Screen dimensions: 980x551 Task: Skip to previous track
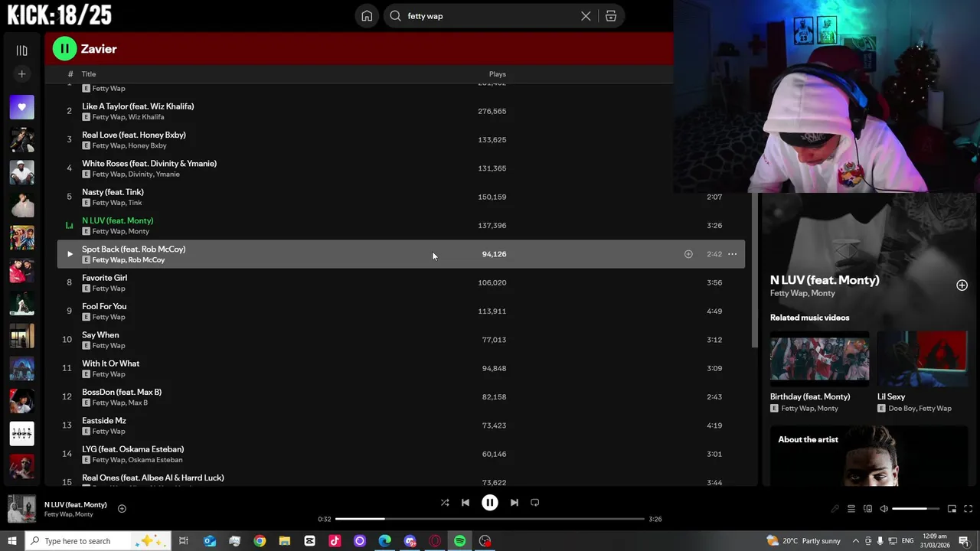[465, 503]
